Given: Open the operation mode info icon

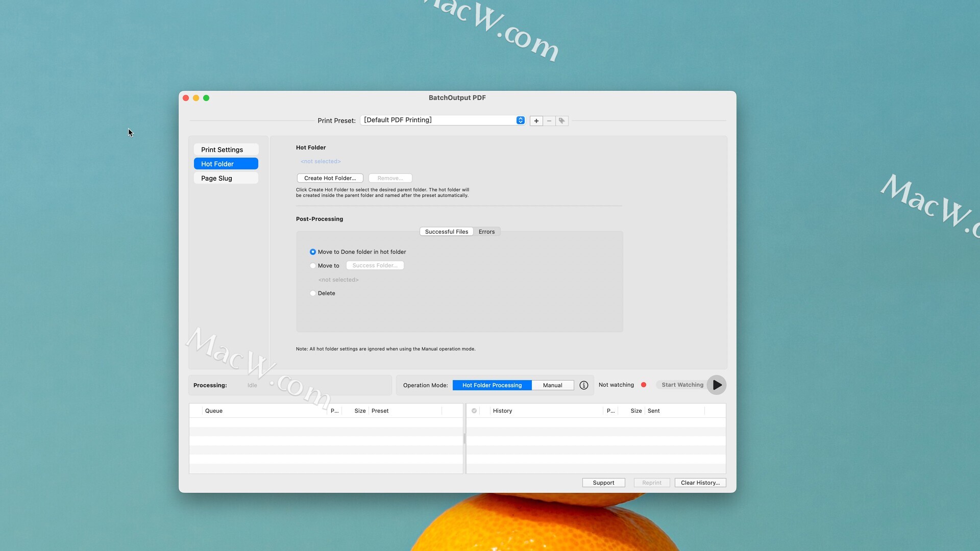Looking at the screenshot, I should click(584, 385).
